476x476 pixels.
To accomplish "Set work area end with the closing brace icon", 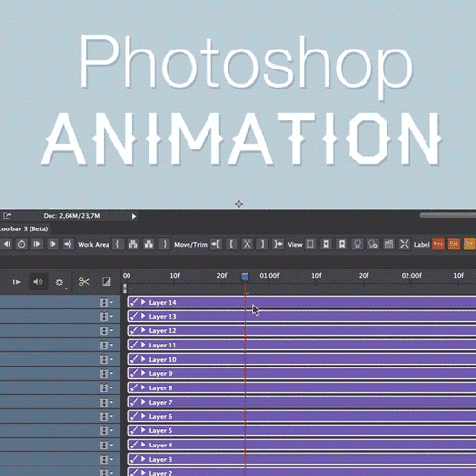I will (x=165, y=244).
